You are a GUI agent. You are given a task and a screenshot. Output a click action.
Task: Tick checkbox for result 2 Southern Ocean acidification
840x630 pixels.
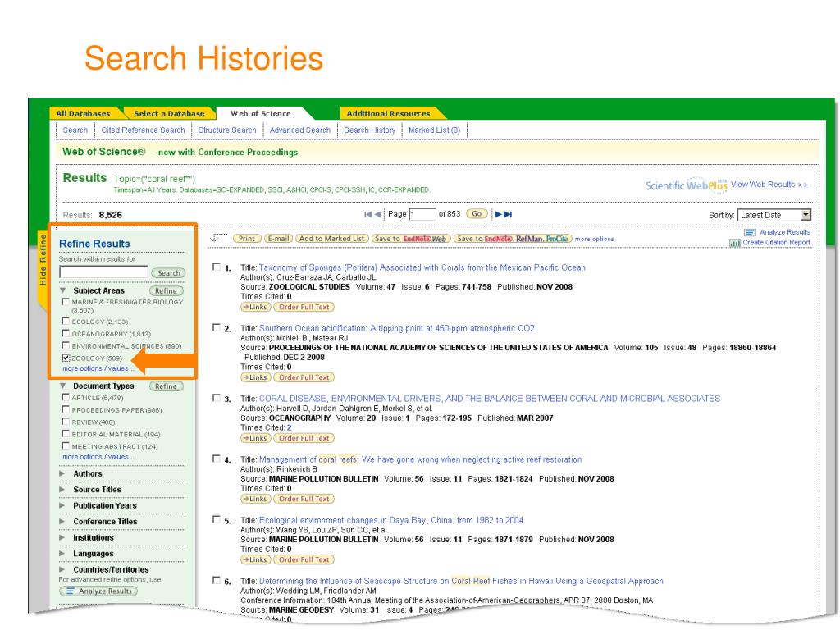pyautogui.click(x=217, y=326)
